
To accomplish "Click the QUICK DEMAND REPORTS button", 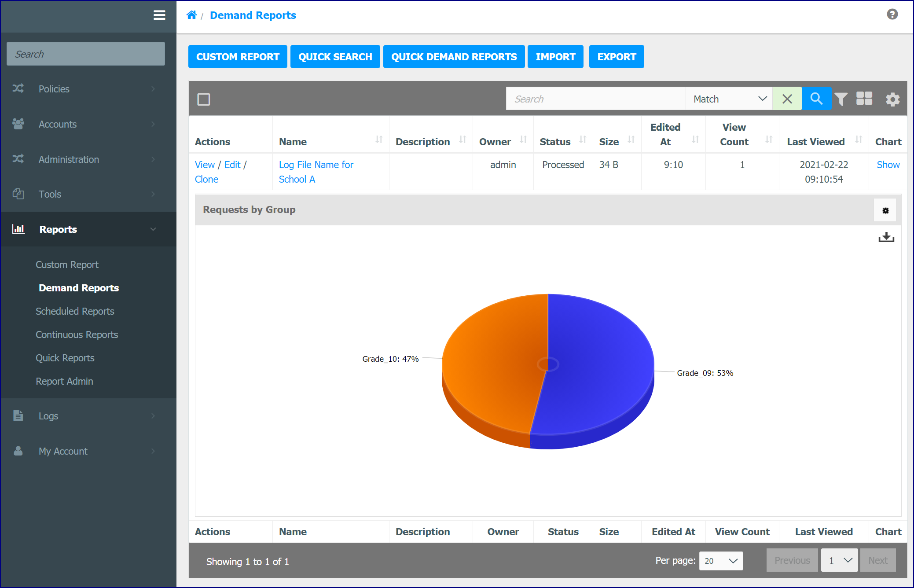I will pos(454,57).
